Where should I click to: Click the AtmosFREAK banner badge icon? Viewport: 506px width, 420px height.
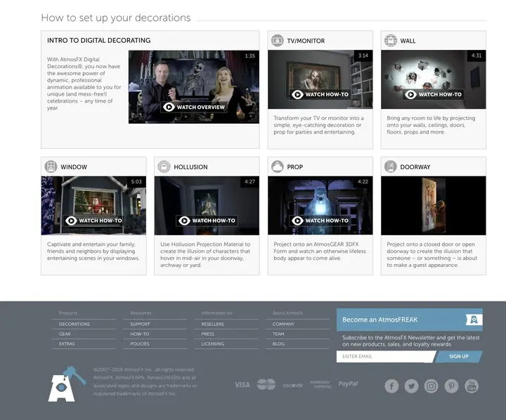(x=474, y=320)
